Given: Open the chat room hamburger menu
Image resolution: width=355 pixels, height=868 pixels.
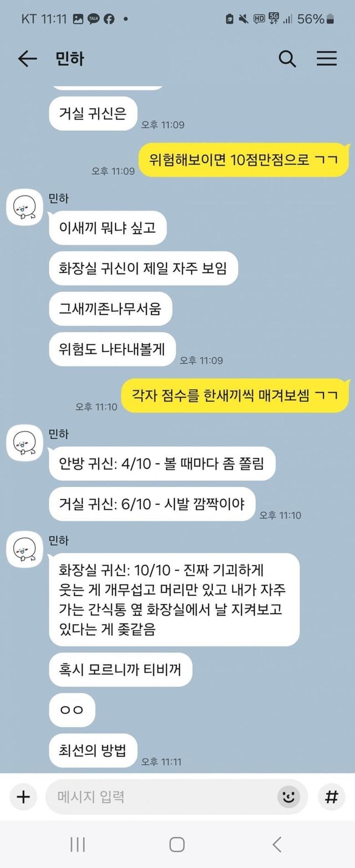Looking at the screenshot, I should point(327,59).
